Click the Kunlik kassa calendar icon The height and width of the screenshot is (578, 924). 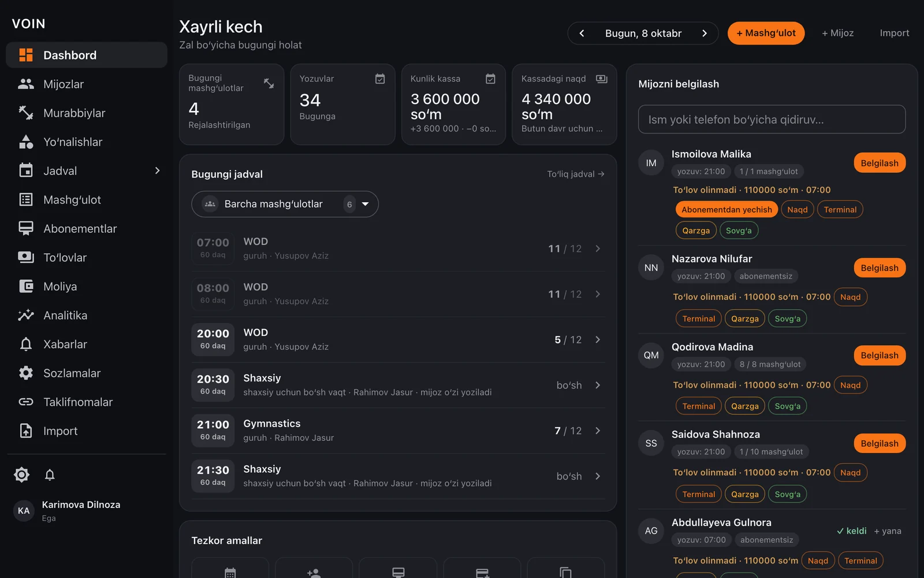coord(490,79)
